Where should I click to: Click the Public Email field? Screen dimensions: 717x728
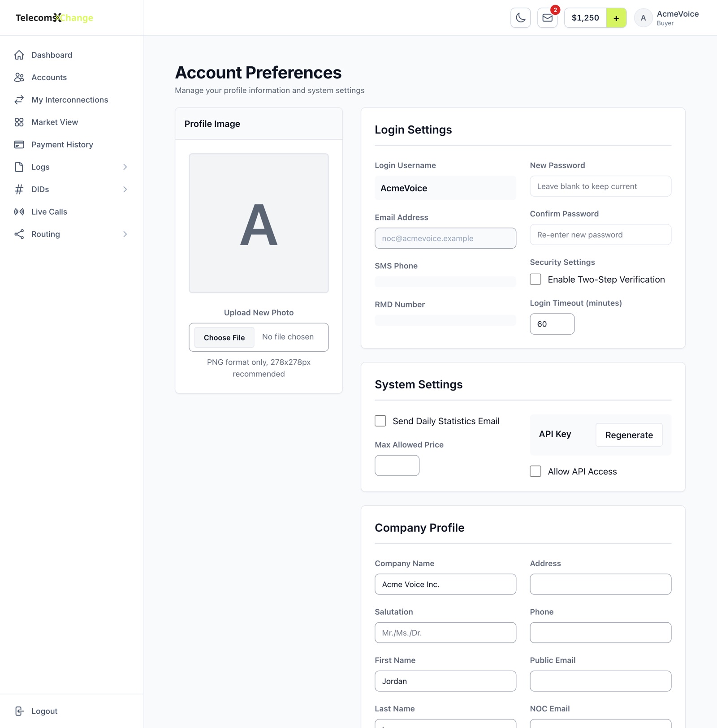click(x=600, y=681)
